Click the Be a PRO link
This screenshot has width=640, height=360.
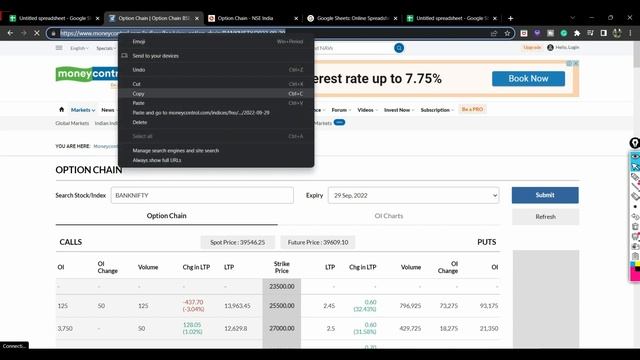pyautogui.click(x=472, y=109)
